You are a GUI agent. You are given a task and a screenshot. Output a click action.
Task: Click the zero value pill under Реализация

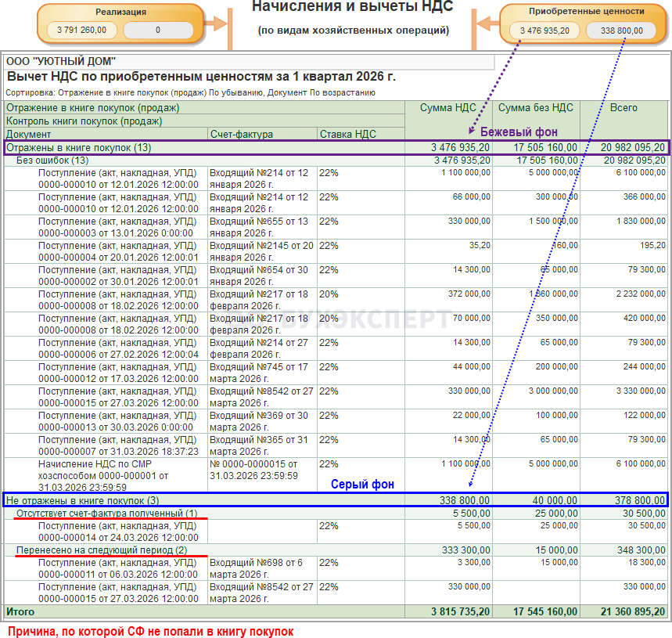(158, 30)
